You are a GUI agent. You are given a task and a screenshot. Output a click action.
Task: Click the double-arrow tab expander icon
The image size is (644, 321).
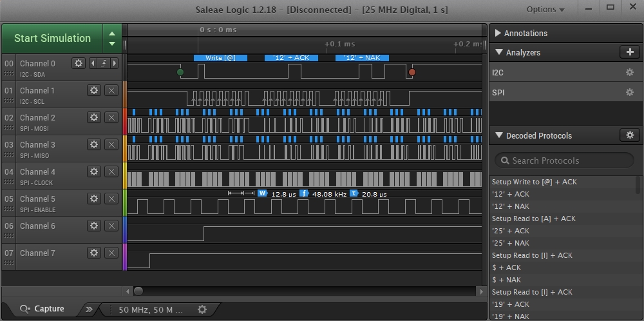89,309
